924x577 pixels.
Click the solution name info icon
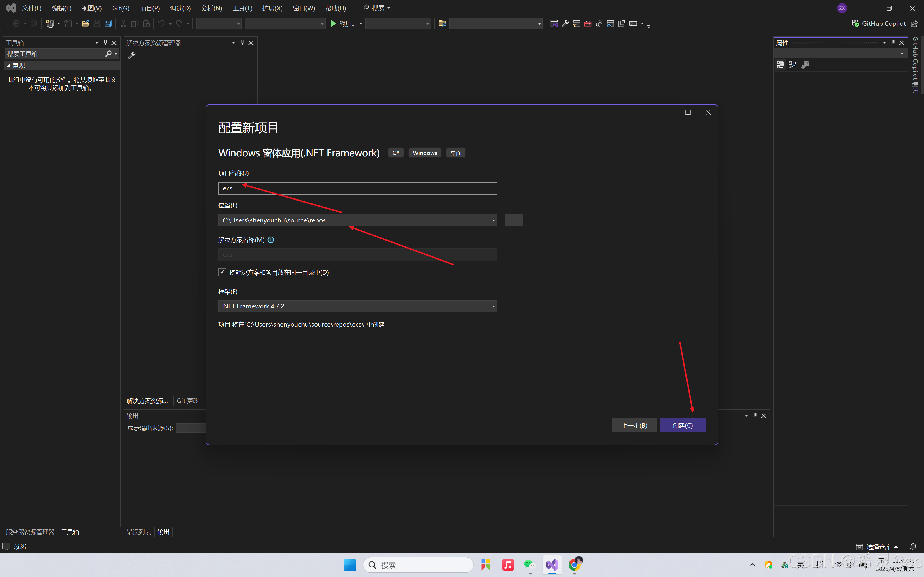pyautogui.click(x=271, y=240)
